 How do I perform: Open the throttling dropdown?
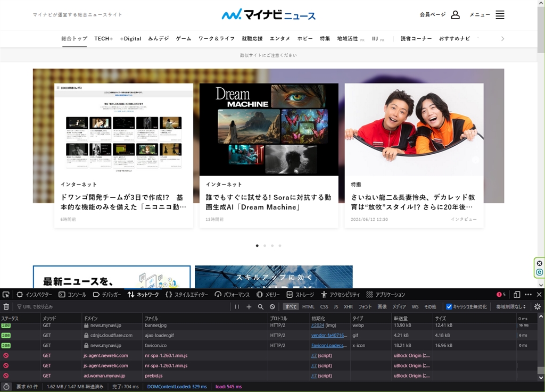point(511,307)
